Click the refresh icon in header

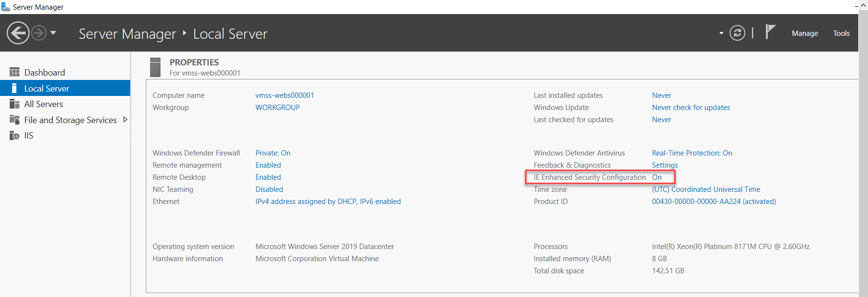[x=737, y=33]
